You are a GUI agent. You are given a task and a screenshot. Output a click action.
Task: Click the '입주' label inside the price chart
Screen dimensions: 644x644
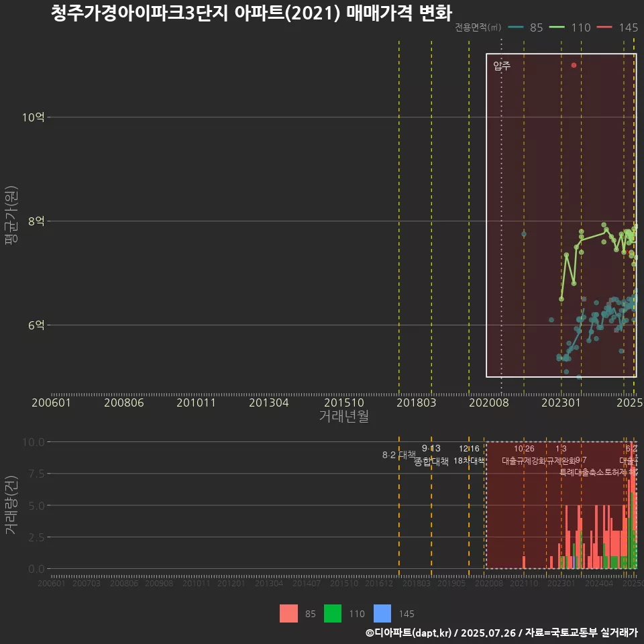pos(502,66)
